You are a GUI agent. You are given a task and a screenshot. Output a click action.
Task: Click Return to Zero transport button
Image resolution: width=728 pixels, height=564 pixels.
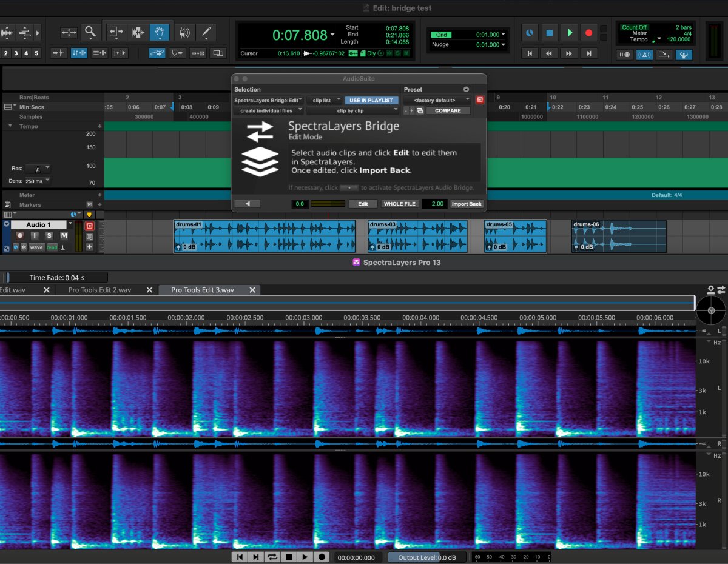(530, 53)
